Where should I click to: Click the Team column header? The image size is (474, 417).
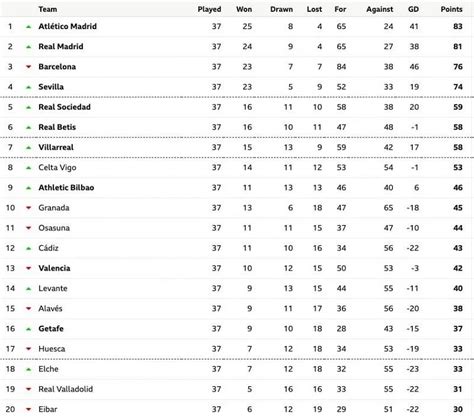(48, 9)
